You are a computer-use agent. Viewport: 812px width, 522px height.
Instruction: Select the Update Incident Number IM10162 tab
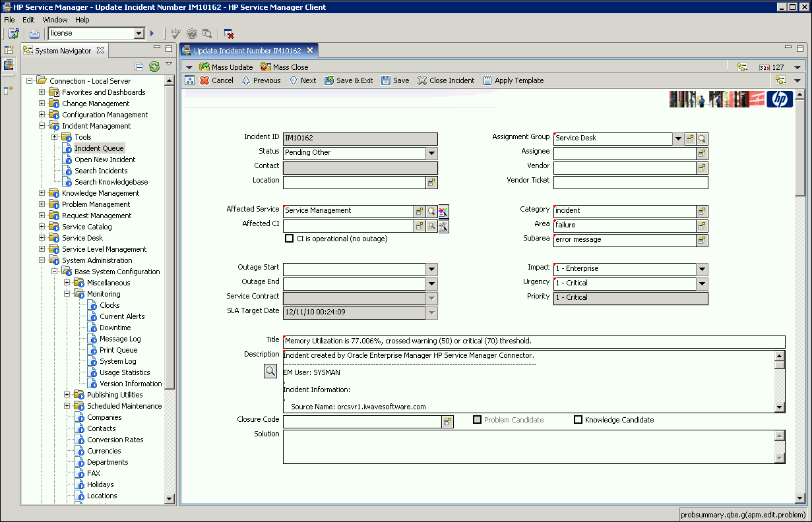[247, 51]
